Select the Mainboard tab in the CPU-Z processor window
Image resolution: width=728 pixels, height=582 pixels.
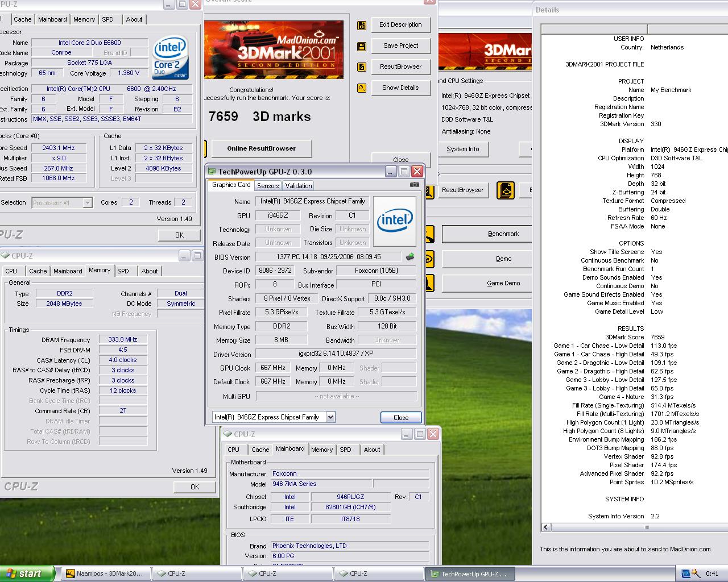click(x=52, y=19)
